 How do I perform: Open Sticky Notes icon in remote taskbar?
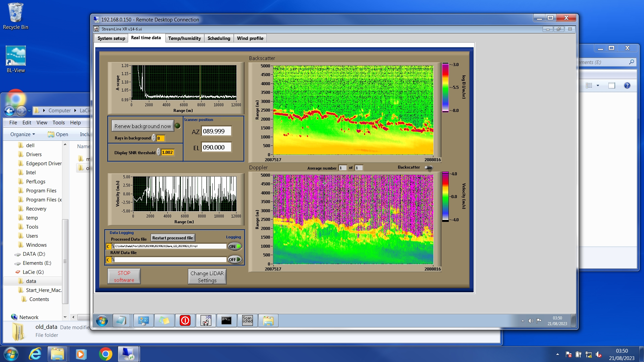(x=164, y=320)
